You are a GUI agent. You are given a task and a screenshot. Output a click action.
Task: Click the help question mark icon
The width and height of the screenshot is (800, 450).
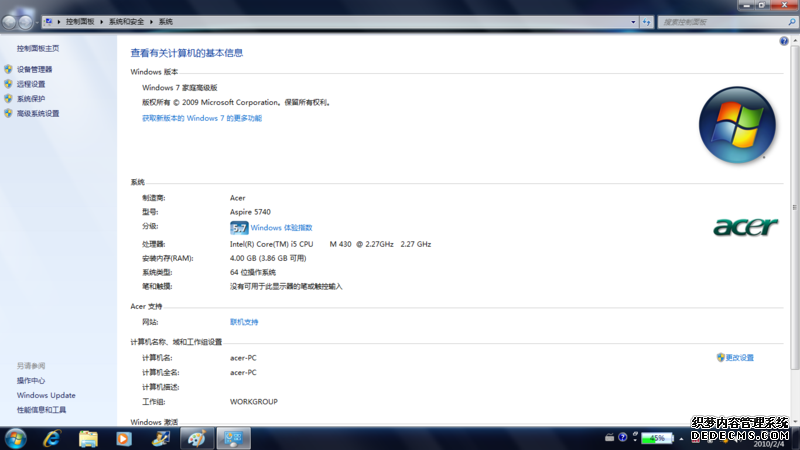[784, 41]
